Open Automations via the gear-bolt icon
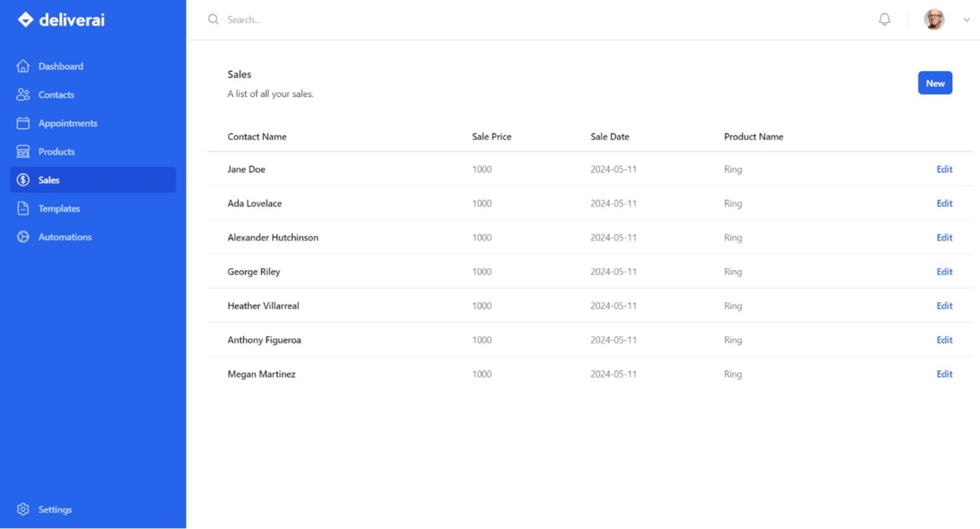The width and height of the screenshot is (980, 529). (x=23, y=236)
